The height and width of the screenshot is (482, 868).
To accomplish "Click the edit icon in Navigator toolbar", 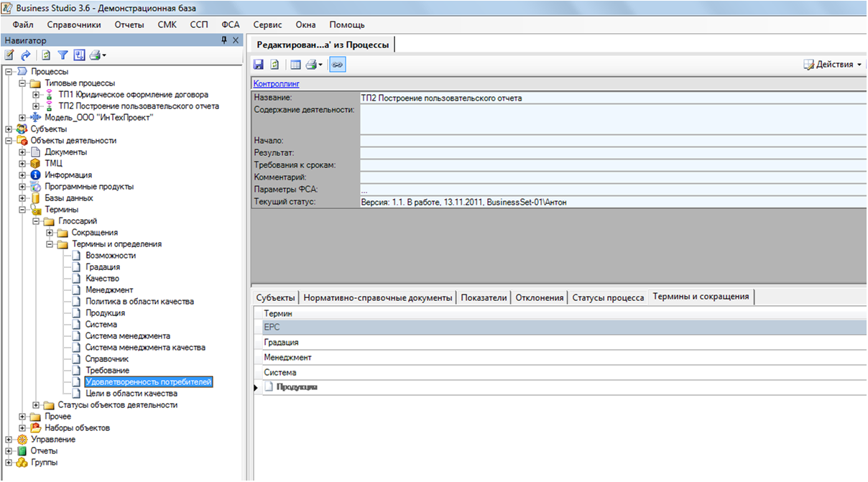I will pyautogui.click(x=10, y=55).
